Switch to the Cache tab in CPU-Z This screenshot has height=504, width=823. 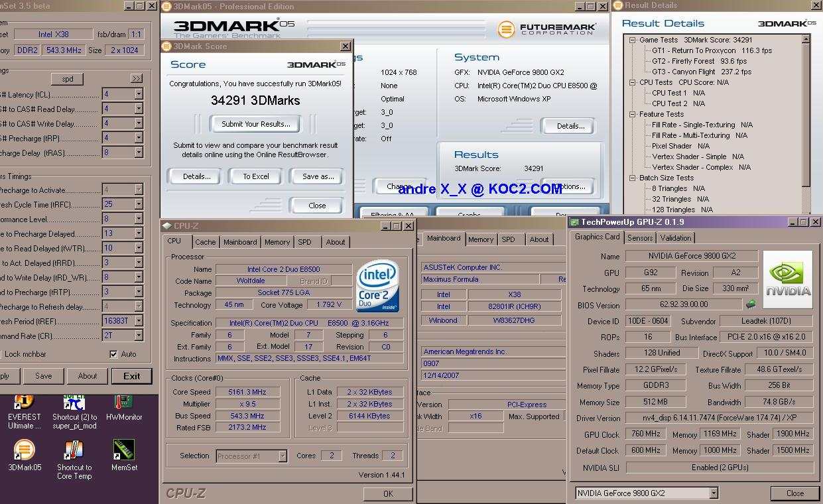point(206,242)
